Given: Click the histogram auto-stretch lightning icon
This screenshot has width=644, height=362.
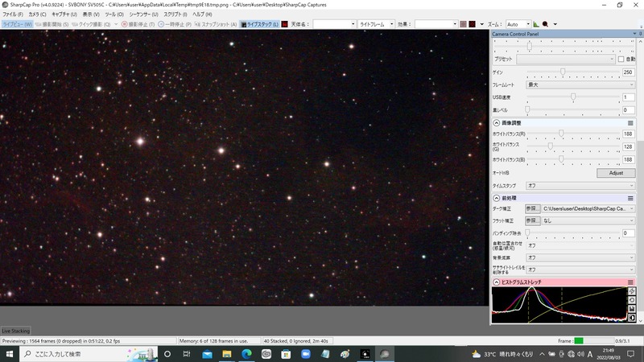Looking at the screenshot, I should click(632, 291).
